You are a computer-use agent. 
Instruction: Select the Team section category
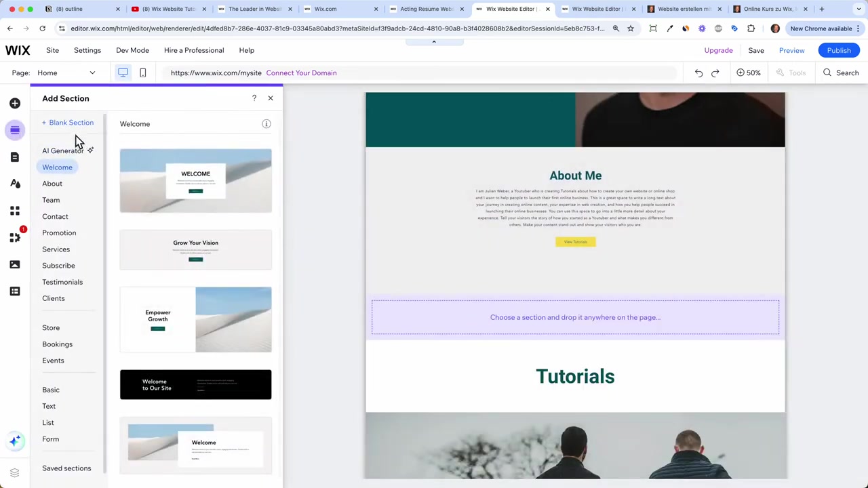[51, 200]
